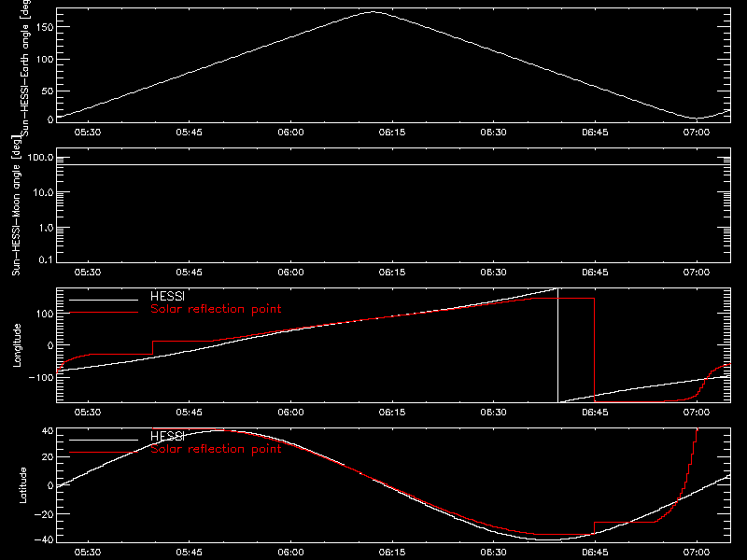Click the 1.0 tick label in Moon angle plot
The image size is (747, 560).
click(46, 228)
